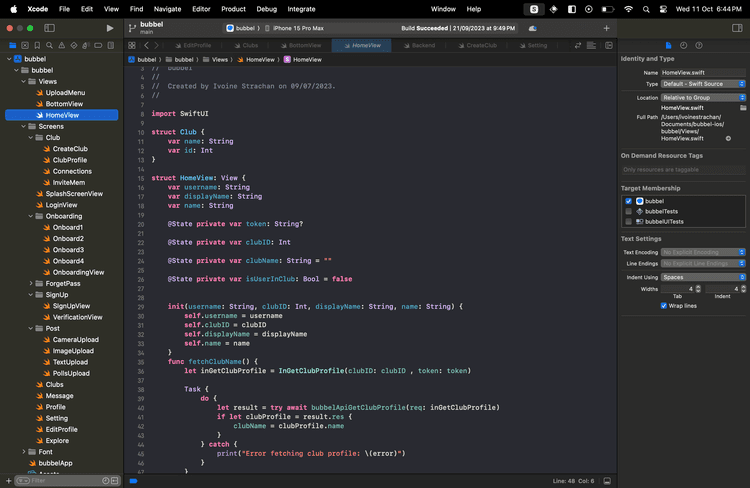
Task: Open the Product menu
Action: tap(233, 9)
